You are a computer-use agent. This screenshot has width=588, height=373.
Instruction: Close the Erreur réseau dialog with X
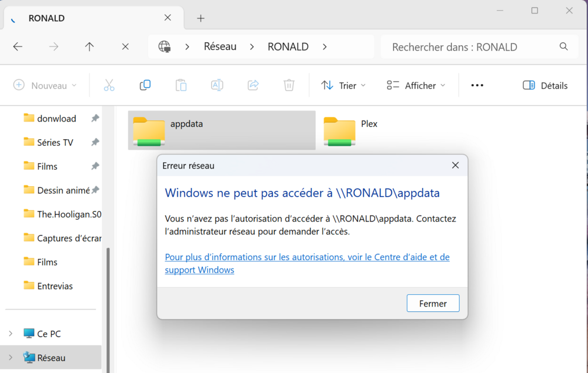(x=455, y=165)
